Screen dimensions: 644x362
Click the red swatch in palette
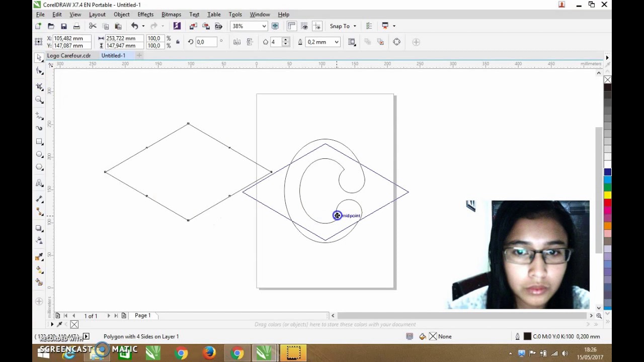(608, 203)
